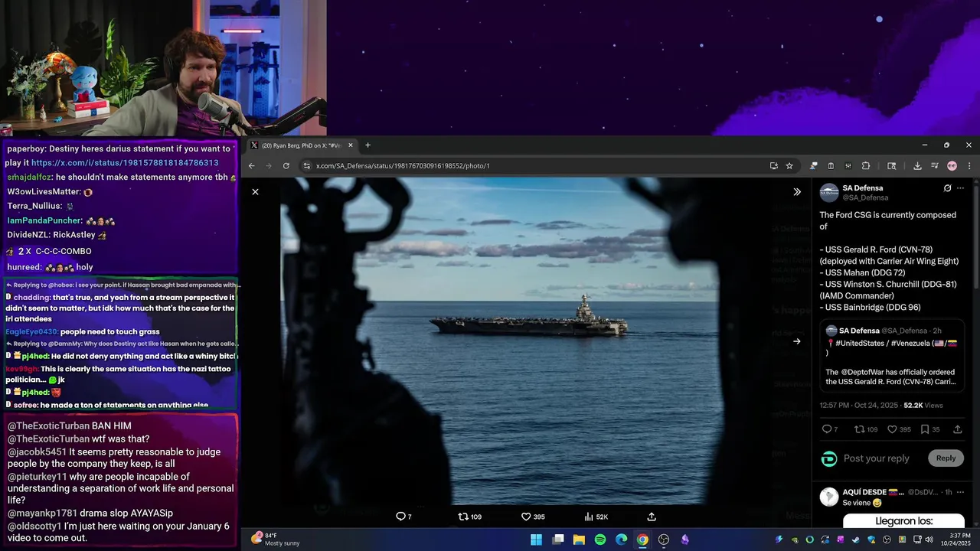Open the Google Lens search icon
Image resolution: width=980 pixels, height=551 pixels.
tap(891, 165)
